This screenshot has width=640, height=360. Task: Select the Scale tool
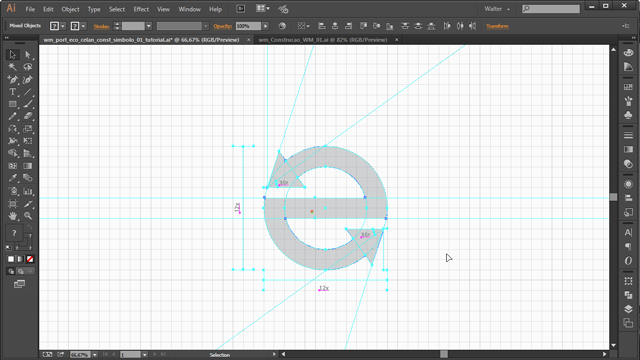pyautogui.click(x=28, y=129)
